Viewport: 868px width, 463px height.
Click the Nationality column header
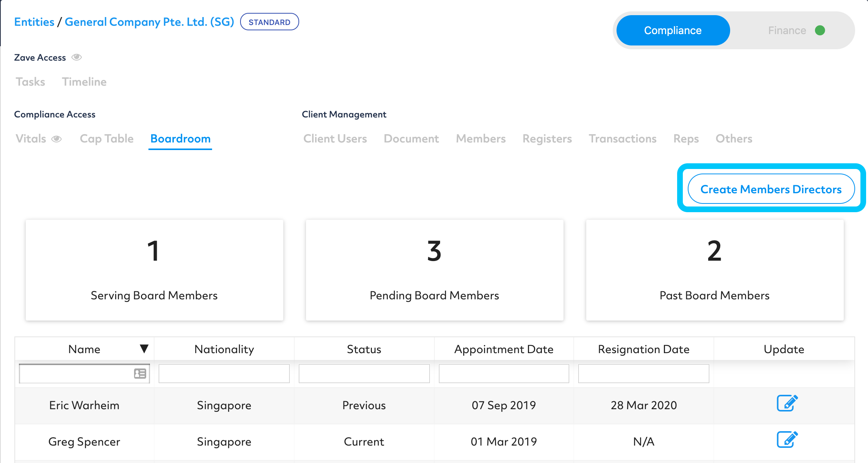coord(224,349)
